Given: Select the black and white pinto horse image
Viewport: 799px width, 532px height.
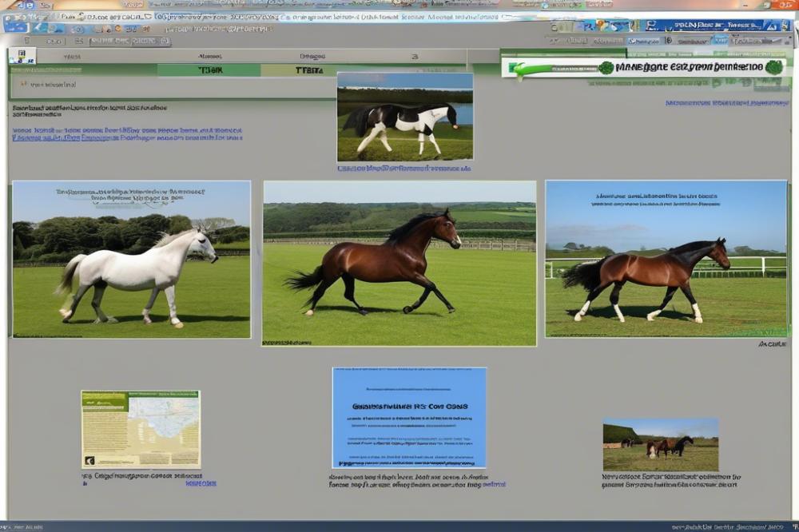Looking at the screenshot, I should [404, 117].
